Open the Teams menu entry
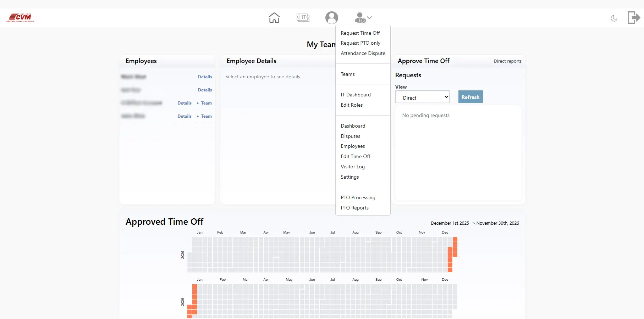Screen dimensions: 644x319 tap(348, 74)
